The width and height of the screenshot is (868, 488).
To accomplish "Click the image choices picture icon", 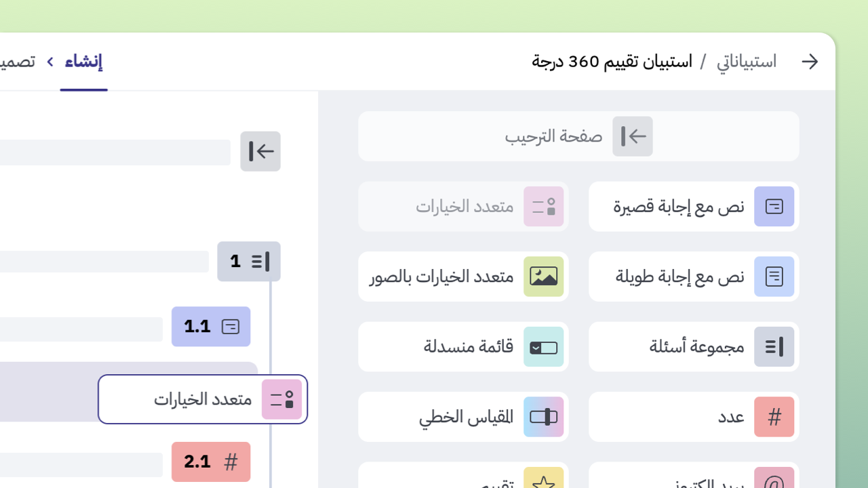I will (543, 277).
